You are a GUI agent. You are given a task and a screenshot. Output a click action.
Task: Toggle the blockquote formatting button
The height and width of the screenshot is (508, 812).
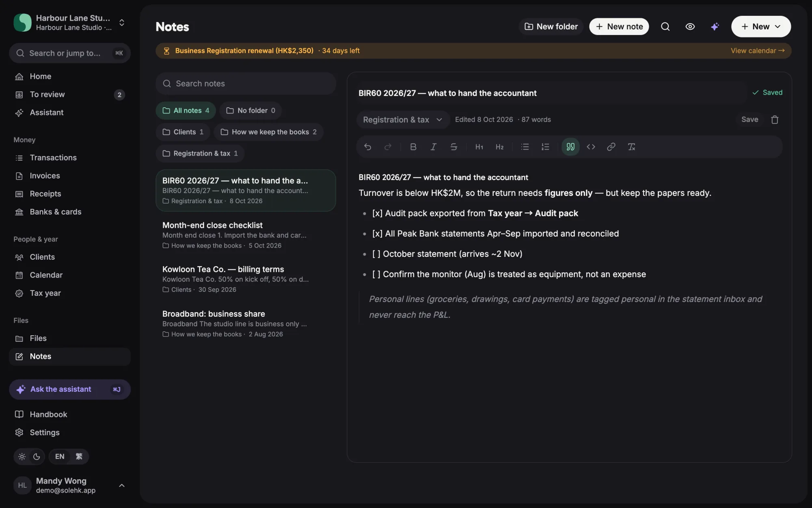[570, 147]
